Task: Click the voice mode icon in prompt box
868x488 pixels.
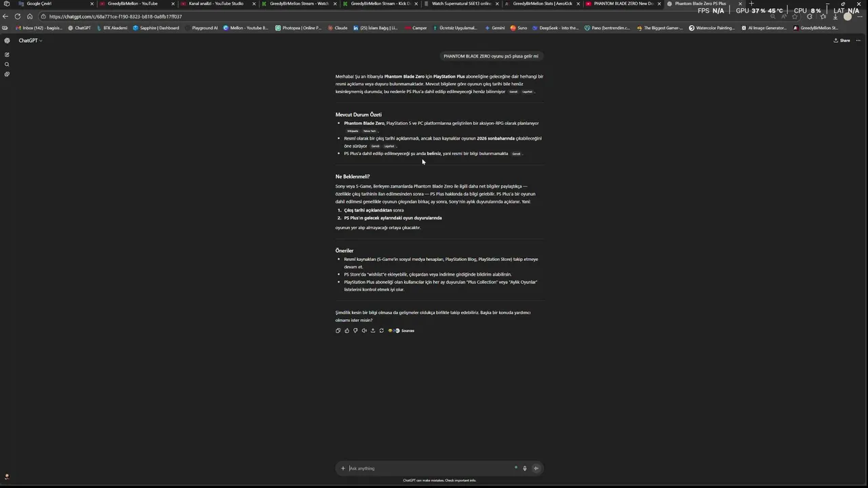Action: click(x=536, y=468)
